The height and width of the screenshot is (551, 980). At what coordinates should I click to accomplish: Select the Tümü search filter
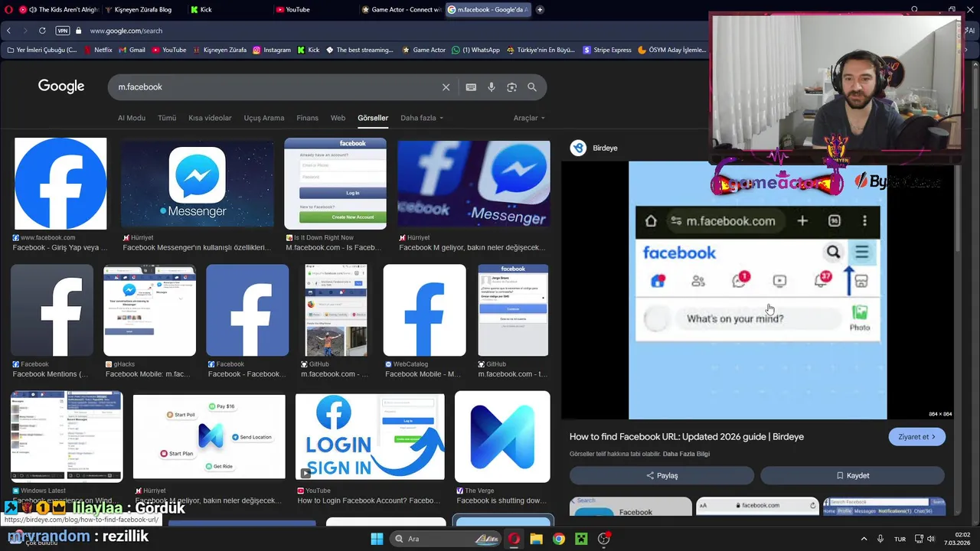coord(167,118)
